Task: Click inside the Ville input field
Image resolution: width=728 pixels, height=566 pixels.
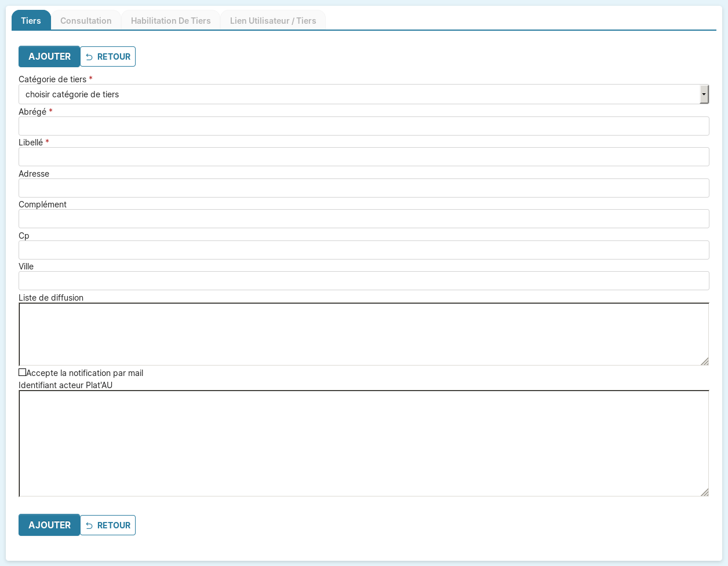Action: [363, 280]
